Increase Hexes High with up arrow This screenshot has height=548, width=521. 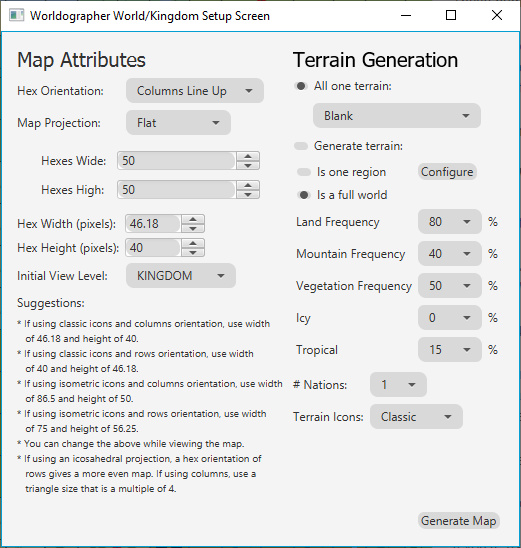coord(248,186)
